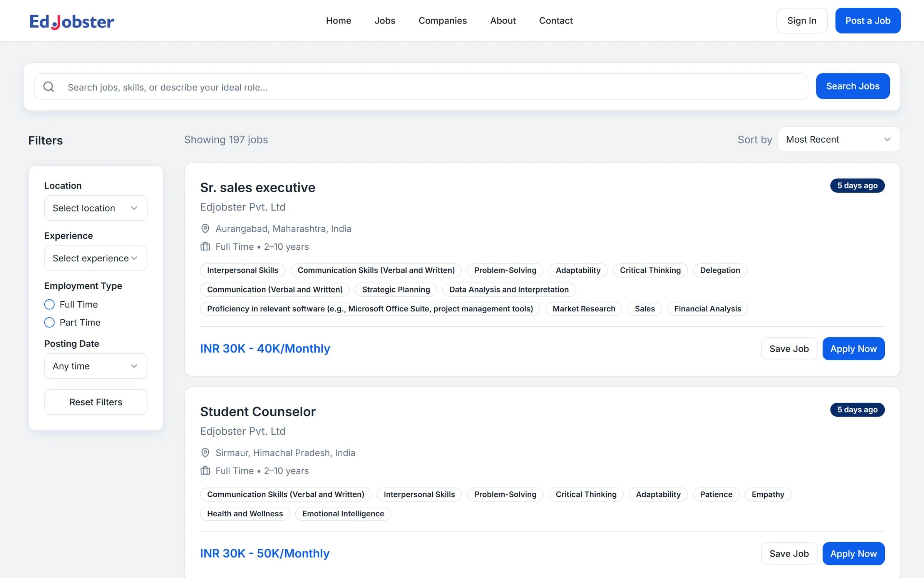Click Communication (Verbal and Written) tag
Viewport: 924px width, 578px height.
point(275,290)
